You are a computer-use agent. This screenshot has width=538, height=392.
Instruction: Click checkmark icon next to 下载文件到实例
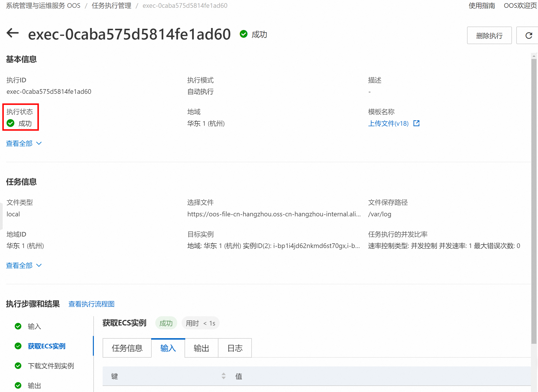click(x=18, y=366)
